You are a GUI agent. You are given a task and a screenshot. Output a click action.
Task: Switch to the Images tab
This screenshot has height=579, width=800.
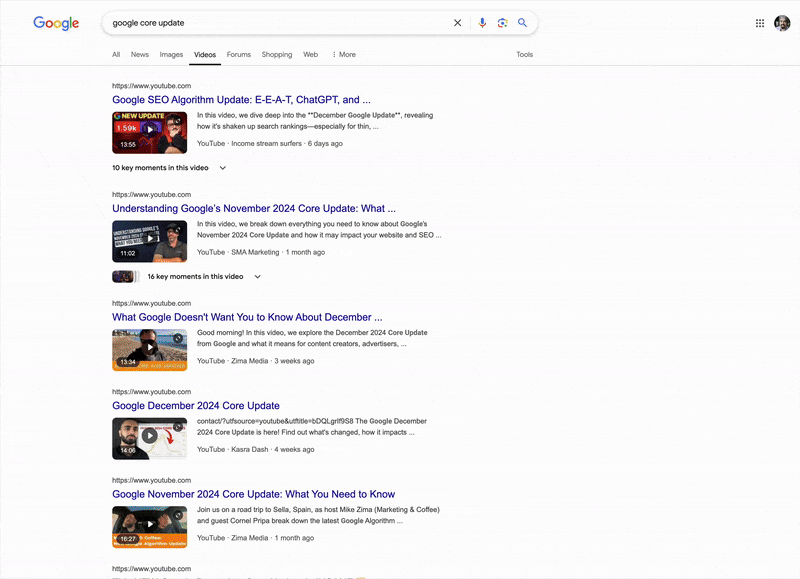tap(171, 55)
